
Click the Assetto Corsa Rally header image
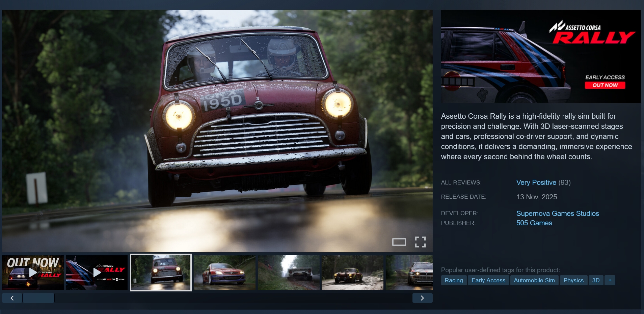pos(541,56)
